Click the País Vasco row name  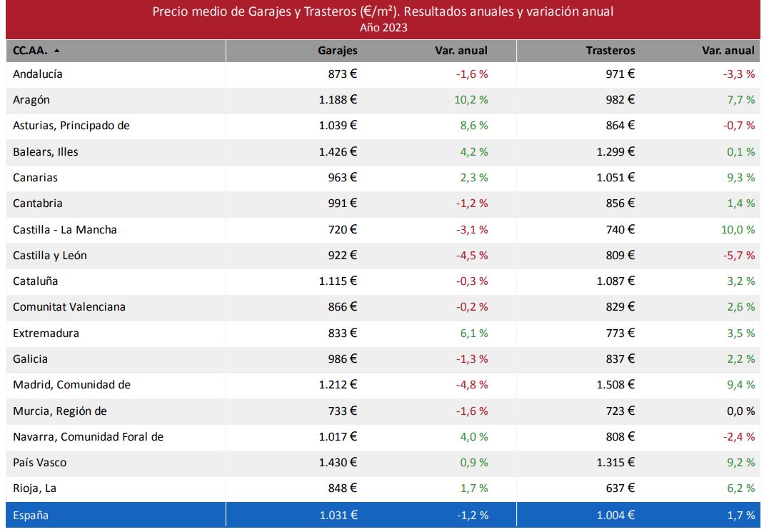(40, 463)
